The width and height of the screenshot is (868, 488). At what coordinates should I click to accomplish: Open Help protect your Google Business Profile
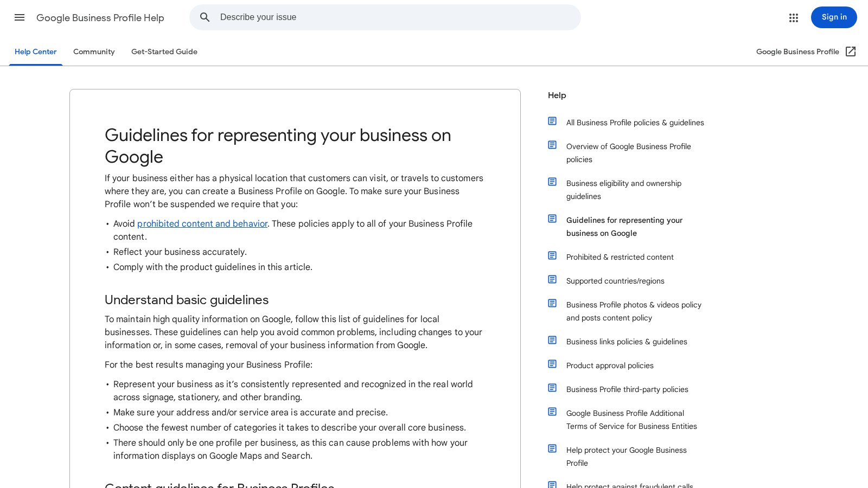[x=627, y=457]
